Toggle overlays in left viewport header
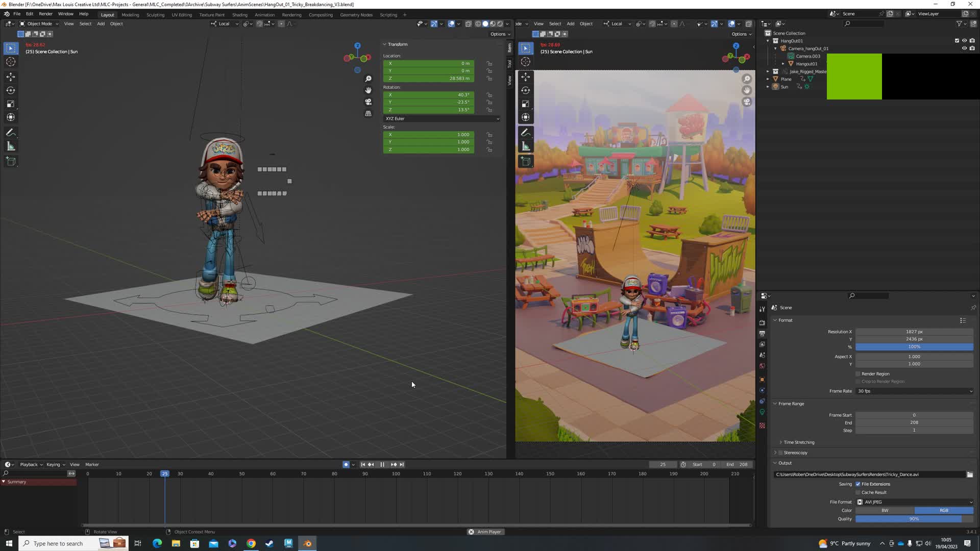980x551 pixels. tap(451, 23)
